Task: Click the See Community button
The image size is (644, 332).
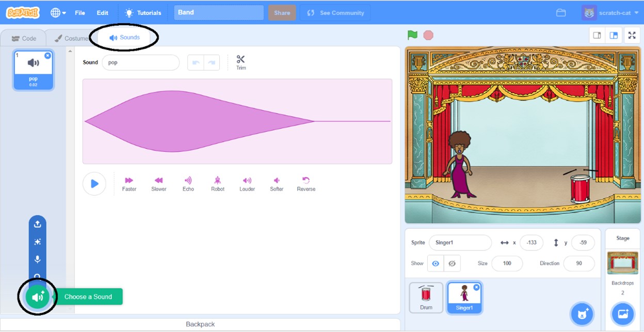Action: coord(335,13)
